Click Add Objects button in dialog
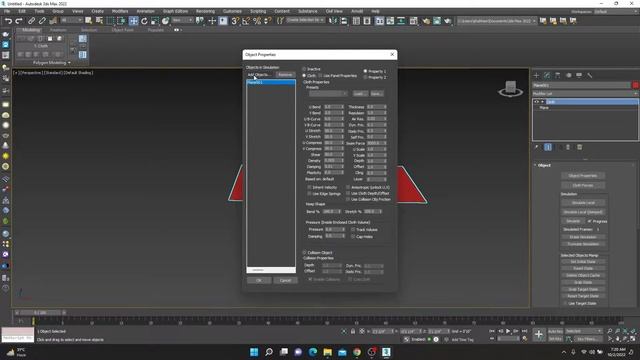This screenshot has width=640, height=360. pyautogui.click(x=259, y=75)
